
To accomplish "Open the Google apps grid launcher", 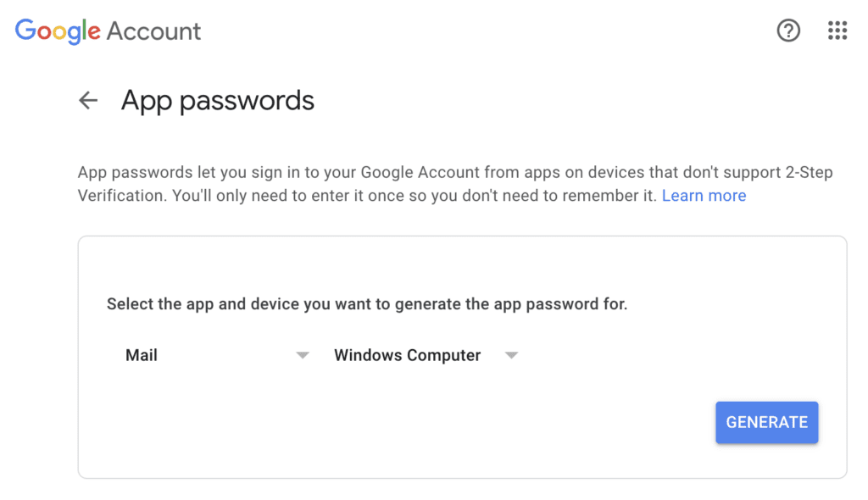I will click(837, 31).
